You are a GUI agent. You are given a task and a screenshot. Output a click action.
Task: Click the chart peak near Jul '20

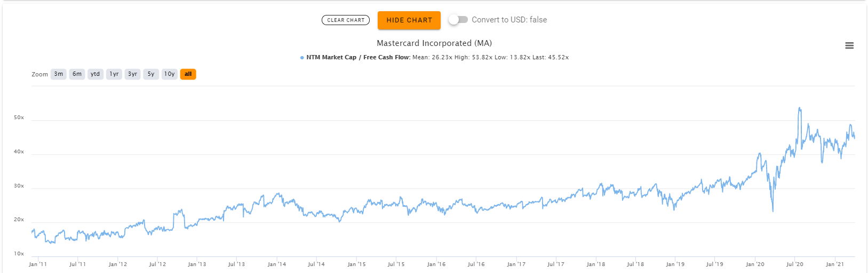coord(799,108)
